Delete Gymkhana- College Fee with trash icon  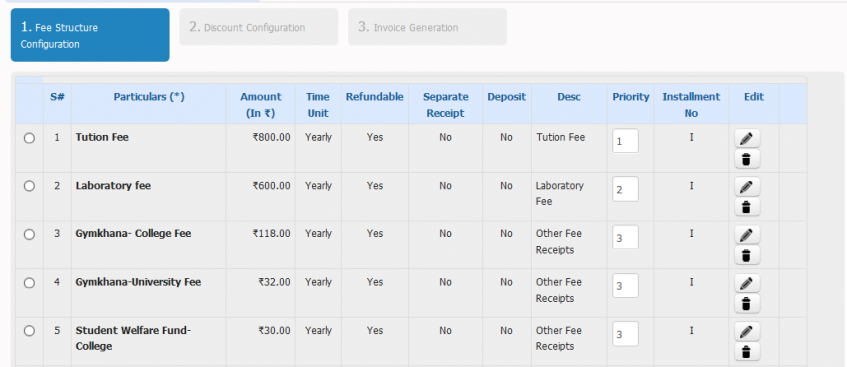coord(747,255)
